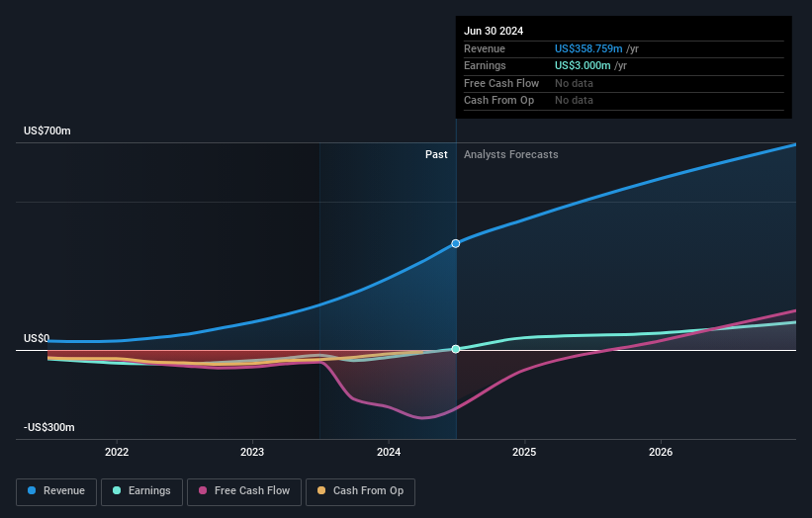Click the 2022 x-axis label
Image resolution: width=812 pixels, height=518 pixels.
pos(117,452)
